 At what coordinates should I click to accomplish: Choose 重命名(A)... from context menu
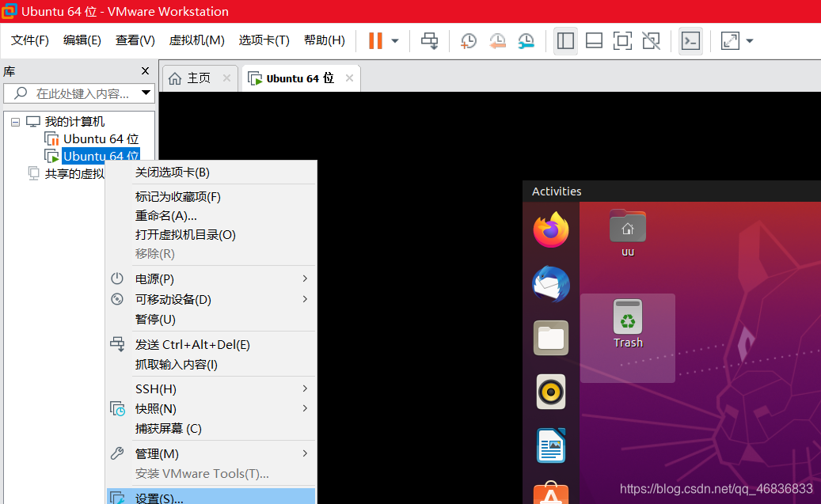pos(211,216)
